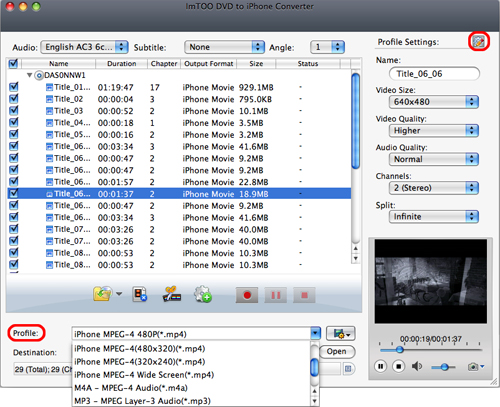The image size is (500, 407).
Task: Mute the preview speaker icon
Action: [x=417, y=367]
